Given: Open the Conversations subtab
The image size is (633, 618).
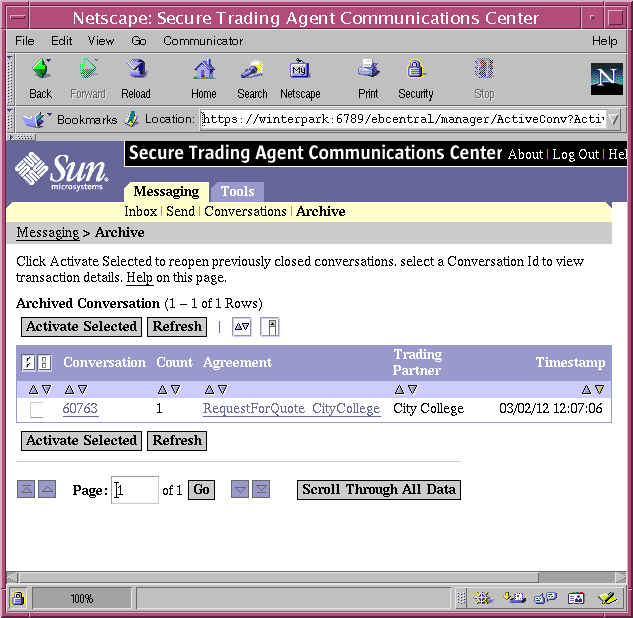Looking at the screenshot, I should (x=245, y=211).
